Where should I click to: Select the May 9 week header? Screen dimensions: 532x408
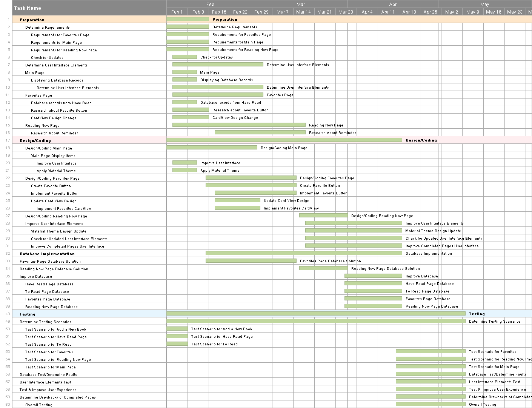[472, 12]
